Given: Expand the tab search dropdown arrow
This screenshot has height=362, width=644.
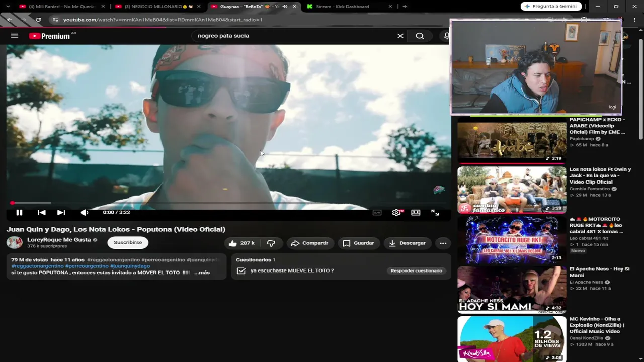Looking at the screenshot, I should [8, 7].
